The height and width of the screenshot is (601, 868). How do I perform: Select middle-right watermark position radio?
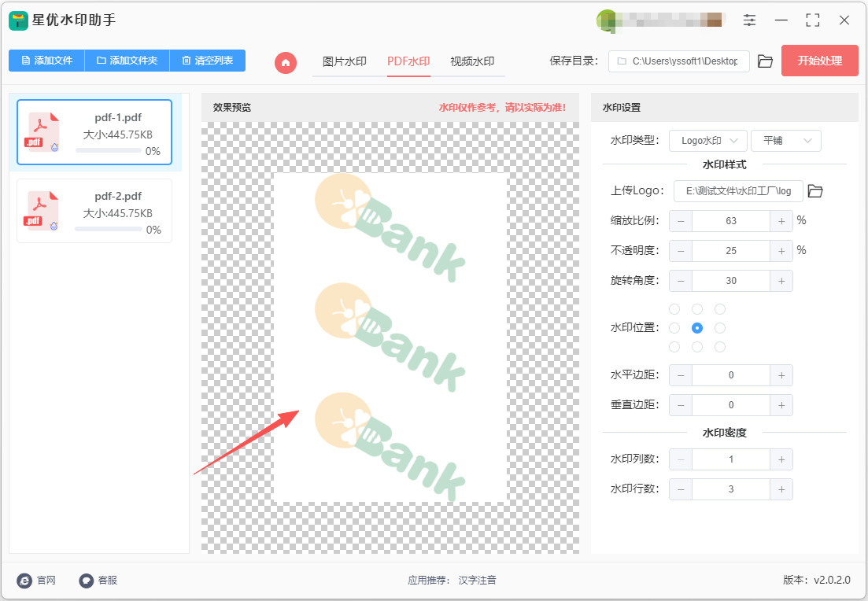click(719, 328)
